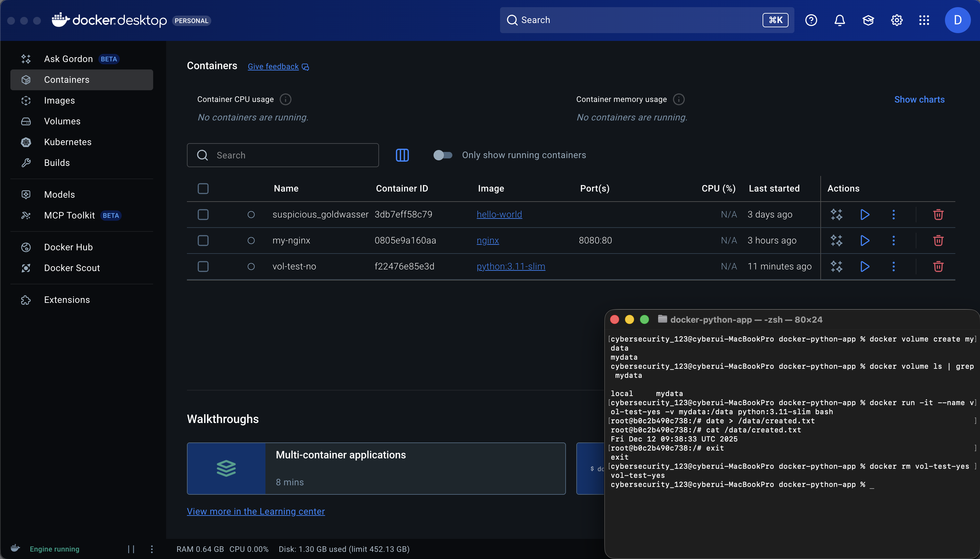Open engine options menu in the status bar

(x=152, y=549)
